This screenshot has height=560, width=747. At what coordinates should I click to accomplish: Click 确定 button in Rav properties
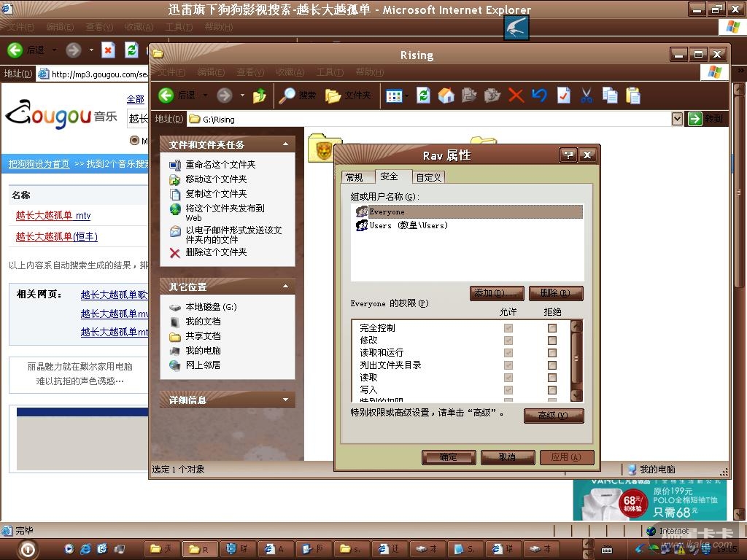449,457
